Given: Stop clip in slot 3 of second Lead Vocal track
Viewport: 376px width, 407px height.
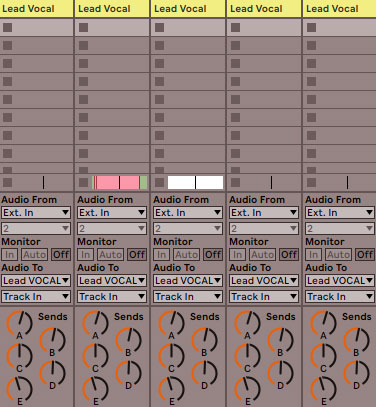Looking at the screenshot, I should (x=83, y=63).
